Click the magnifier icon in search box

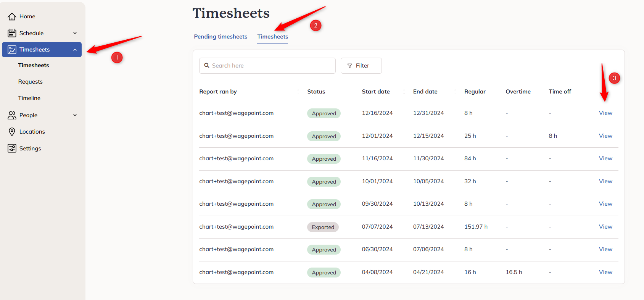(207, 66)
